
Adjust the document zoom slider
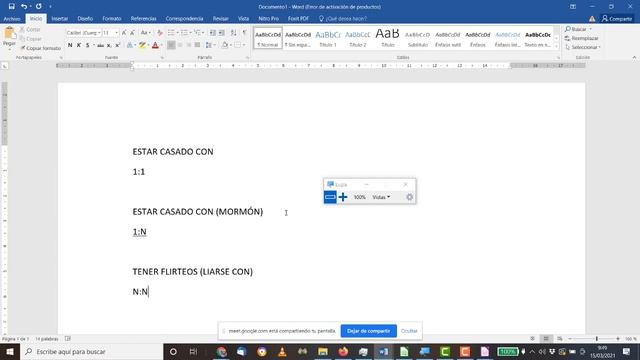click(597, 339)
